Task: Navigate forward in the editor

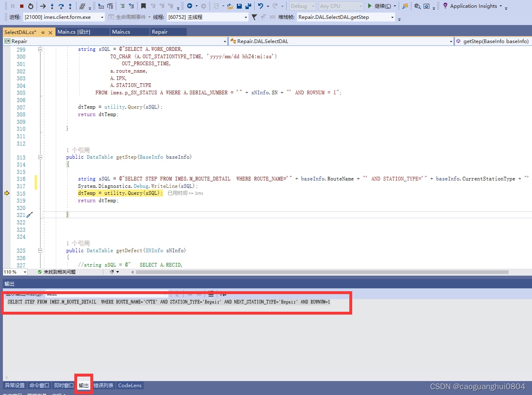Action: point(204,6)
